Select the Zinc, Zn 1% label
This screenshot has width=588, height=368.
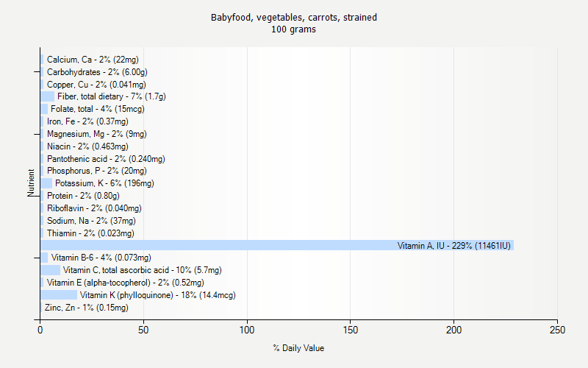click(87, 307)
